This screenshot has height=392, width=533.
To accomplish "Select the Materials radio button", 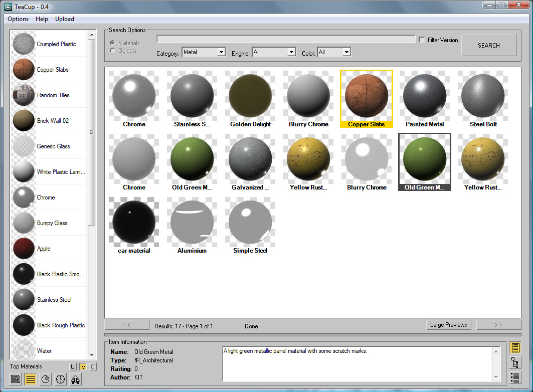I will point(112,43).
